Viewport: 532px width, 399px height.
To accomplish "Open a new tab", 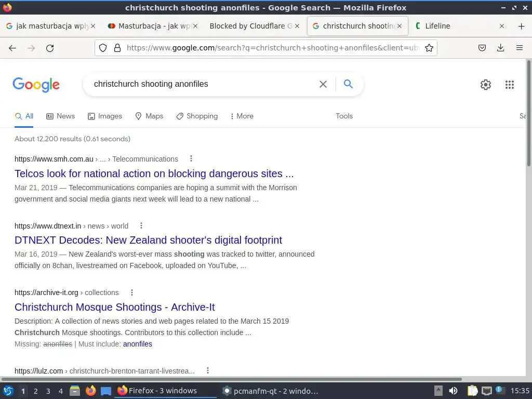I will pos(522,26).
